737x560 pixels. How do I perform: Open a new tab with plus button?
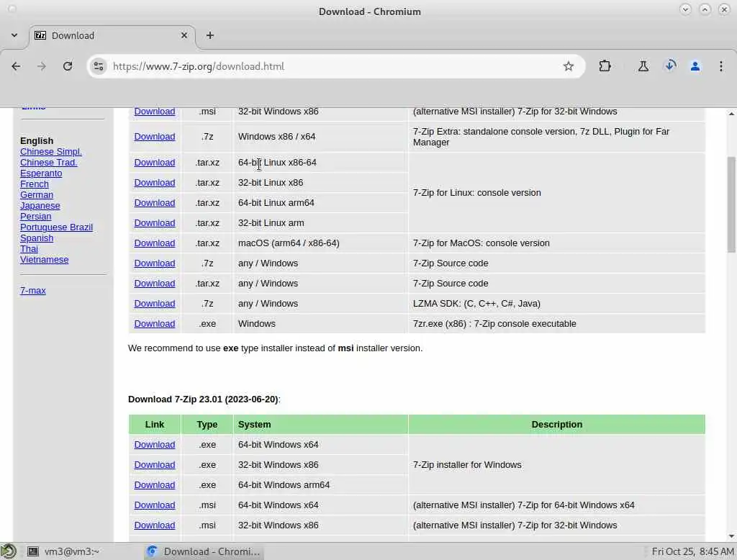(210, 35)
